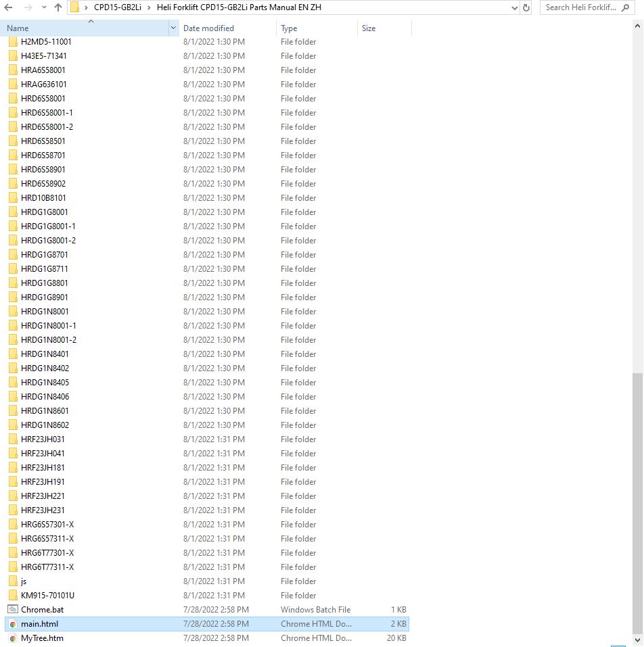Select folder icon for HRD10B8101
Screen dimensions: 644x647
click(x=13, y=197)
